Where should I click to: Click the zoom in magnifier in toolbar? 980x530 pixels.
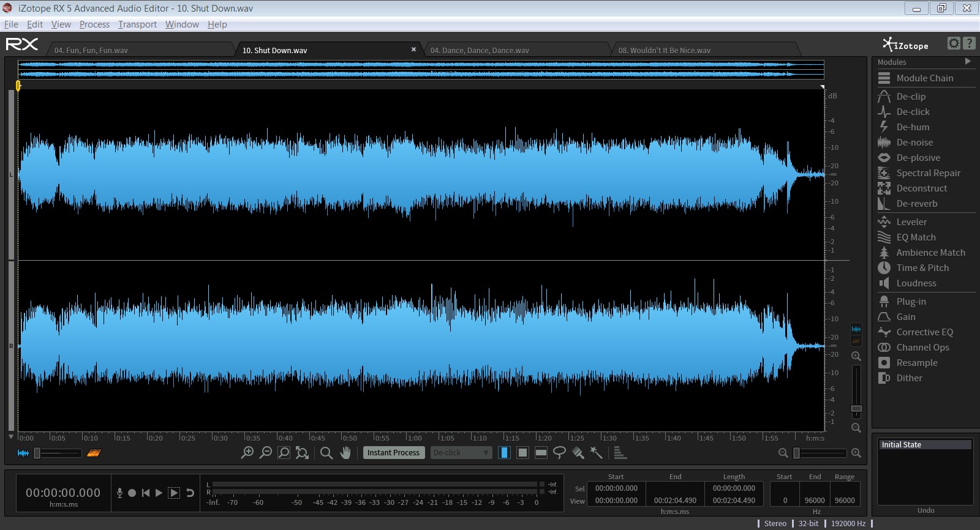click(x=247, y=453)
